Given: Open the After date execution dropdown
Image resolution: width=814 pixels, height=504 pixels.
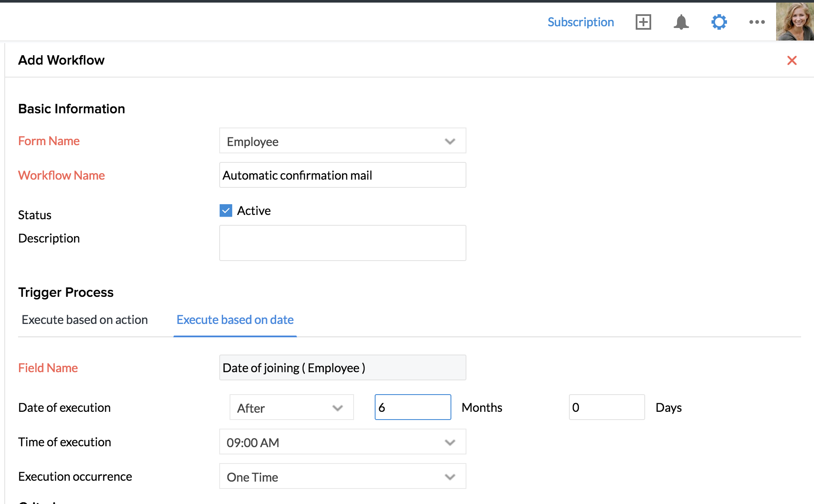Looking at the screenshot, I should tap(292, 408).
